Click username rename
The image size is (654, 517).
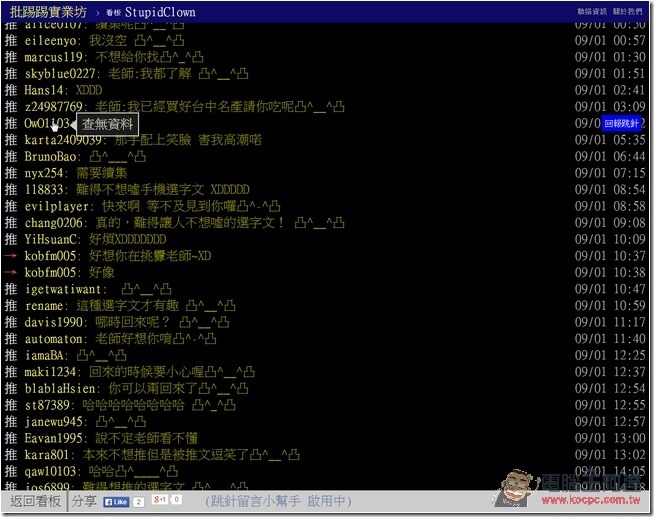click(x=43, y=306)
